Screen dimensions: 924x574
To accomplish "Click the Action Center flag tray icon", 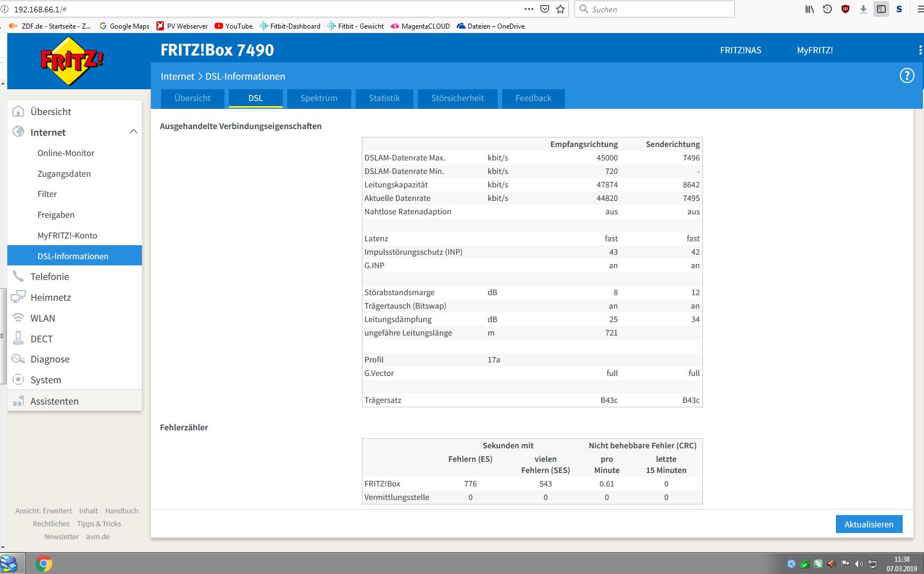I will coord(845,563).
